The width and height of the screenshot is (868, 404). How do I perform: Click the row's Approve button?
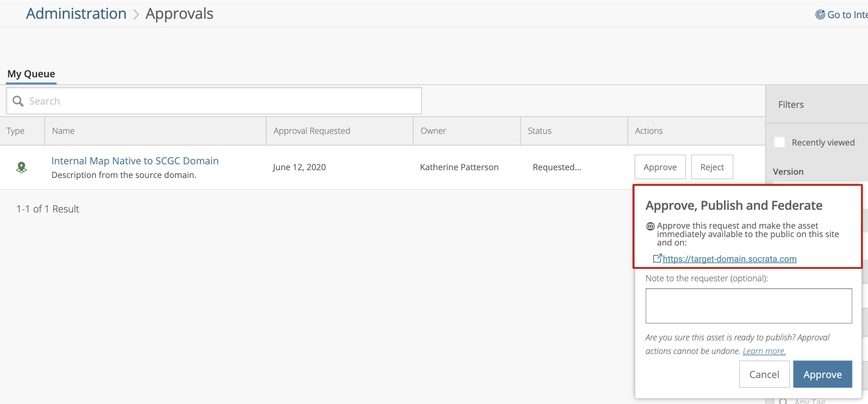point(660,167)
